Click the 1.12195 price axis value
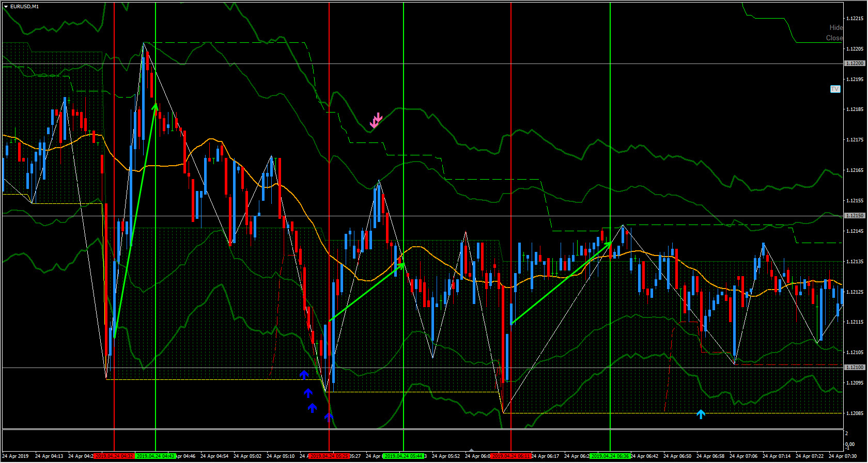Image resolution: width=868 pixels, height=463 pixels. (855, 79)
